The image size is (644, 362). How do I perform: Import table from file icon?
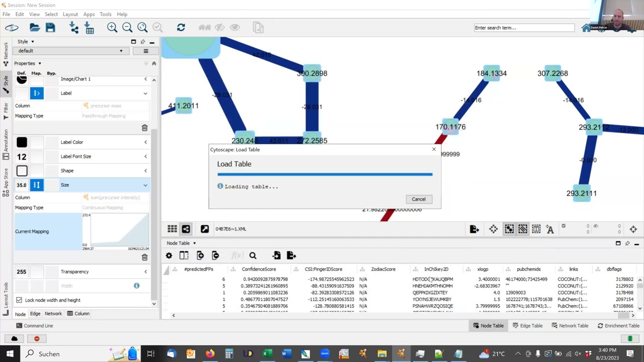pos(90,28)
